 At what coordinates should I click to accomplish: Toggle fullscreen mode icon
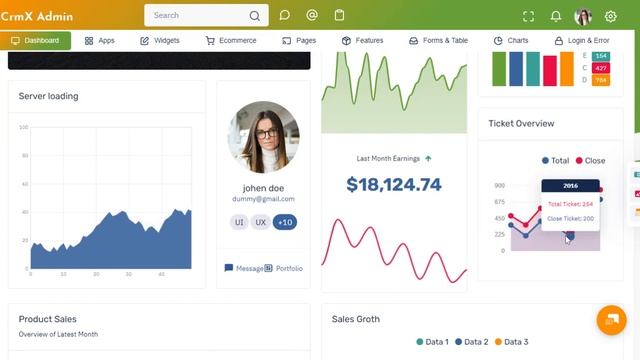click(x=529, y=16)
